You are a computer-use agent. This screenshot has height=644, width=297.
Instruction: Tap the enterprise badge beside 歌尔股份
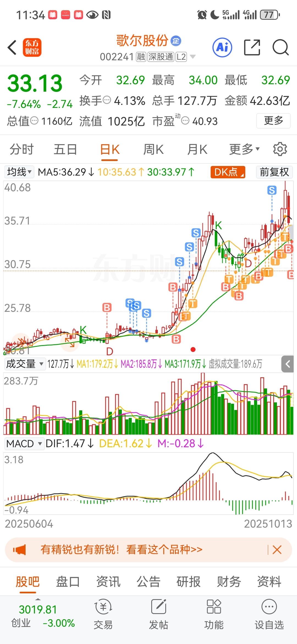tap(176, 41)
